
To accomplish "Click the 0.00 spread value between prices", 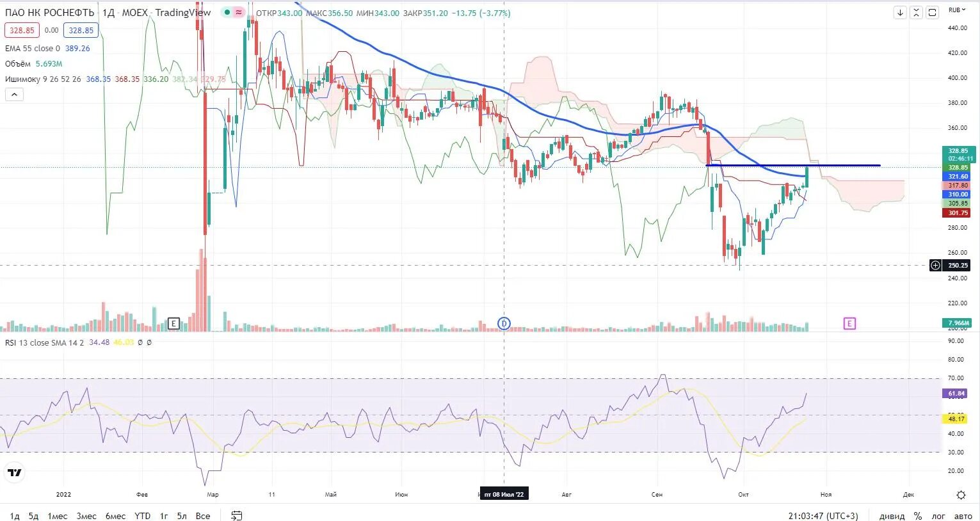I will (51, 30).
